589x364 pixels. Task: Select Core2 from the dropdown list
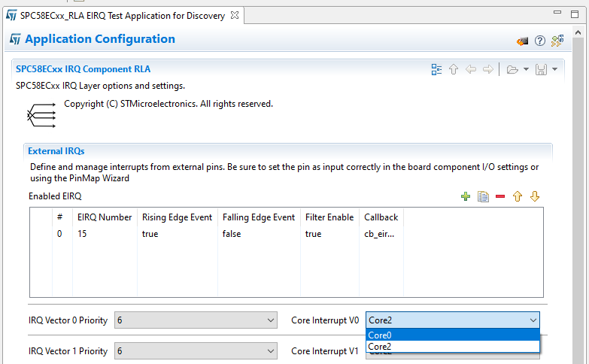coord(453,347)
